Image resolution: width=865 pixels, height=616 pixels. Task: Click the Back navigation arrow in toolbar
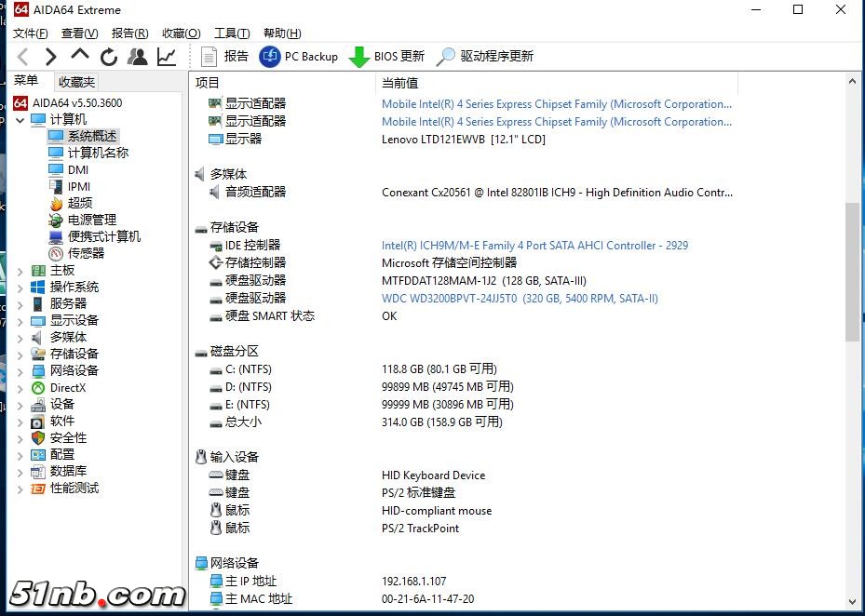pyautogui.click(x=23, y=57)
